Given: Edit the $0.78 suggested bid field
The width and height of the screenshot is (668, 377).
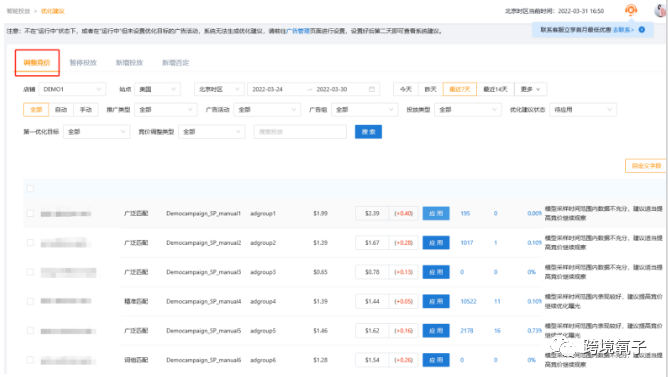Looking at the screenshot, I should [372, 272].
